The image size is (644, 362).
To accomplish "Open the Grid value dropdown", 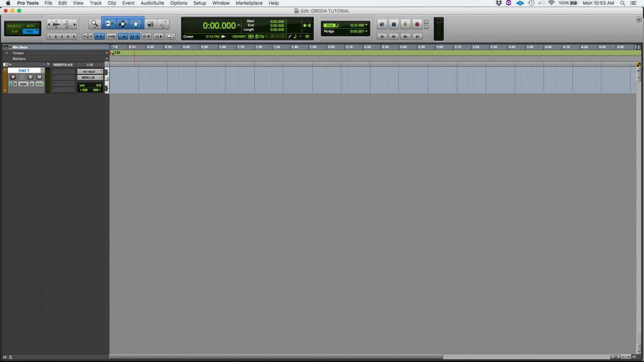I will pos(366,25).
